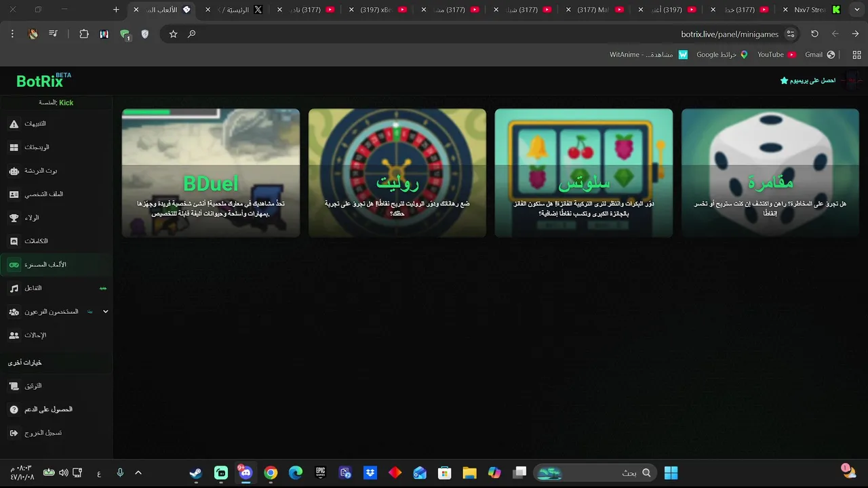This screenshot has width=868, height=488.
Task: Open the documentation (التوثيق) sidebar link
Action: pyautogui.click(x=56, y=386)
